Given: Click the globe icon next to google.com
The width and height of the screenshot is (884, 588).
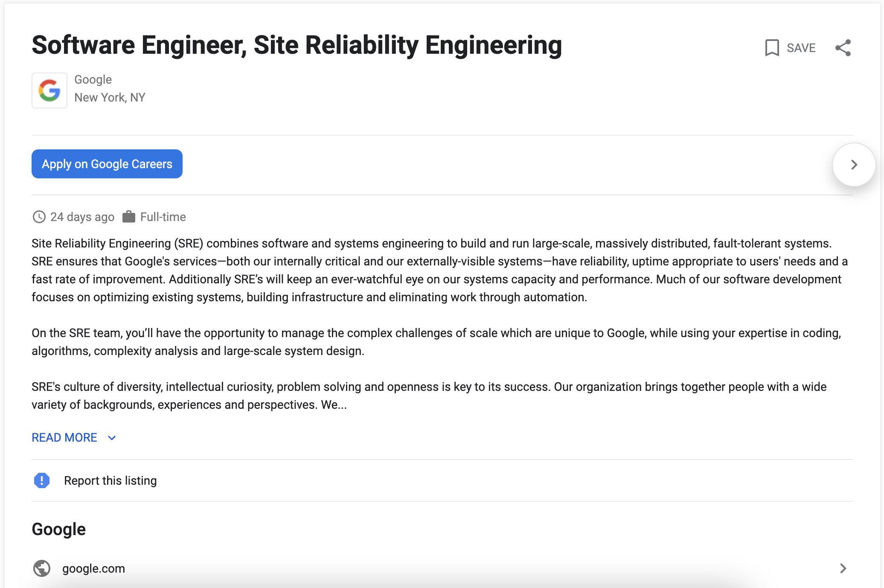Looking at the screenshot, I should (41, 568).
